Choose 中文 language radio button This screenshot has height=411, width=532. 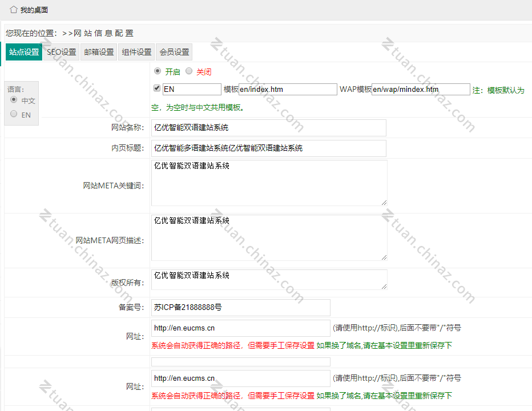(14, 99)
